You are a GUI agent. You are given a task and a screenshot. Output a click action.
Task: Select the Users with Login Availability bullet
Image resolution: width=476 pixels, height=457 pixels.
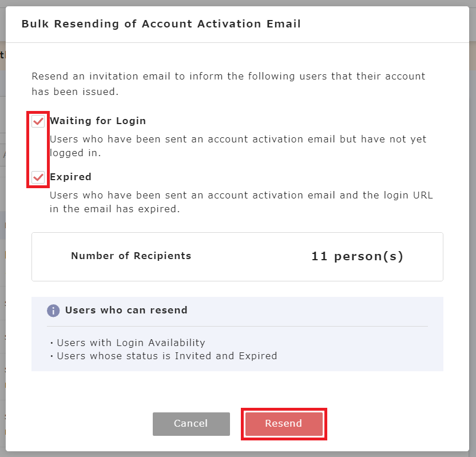(130, 343)
